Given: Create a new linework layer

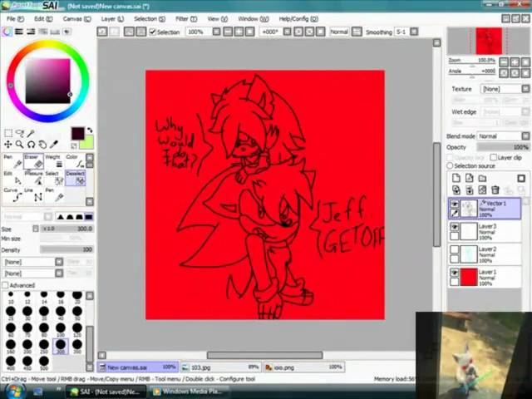Looking at the screenshot, I should [469, 178].
